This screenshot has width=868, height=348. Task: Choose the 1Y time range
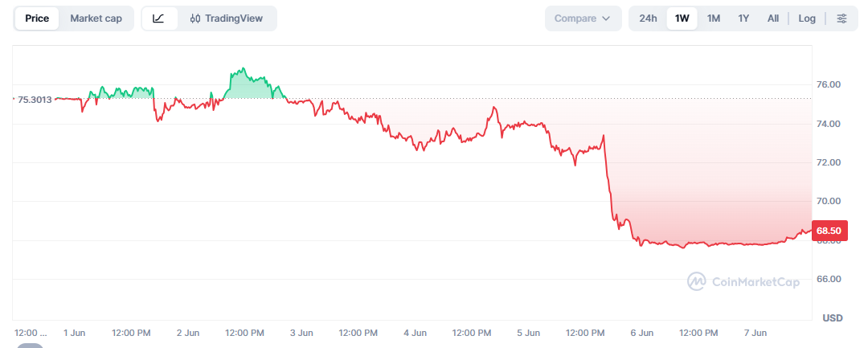pyautogui.click(x=743, y=18)
